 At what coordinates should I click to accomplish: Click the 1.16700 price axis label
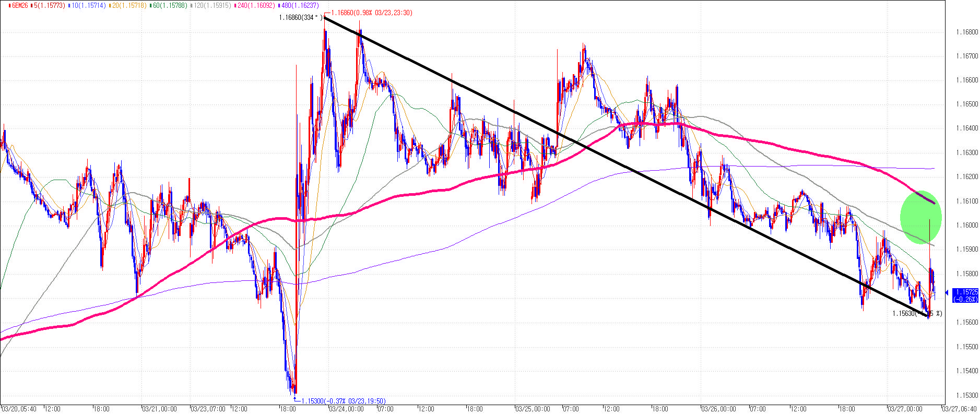[967, 56]
